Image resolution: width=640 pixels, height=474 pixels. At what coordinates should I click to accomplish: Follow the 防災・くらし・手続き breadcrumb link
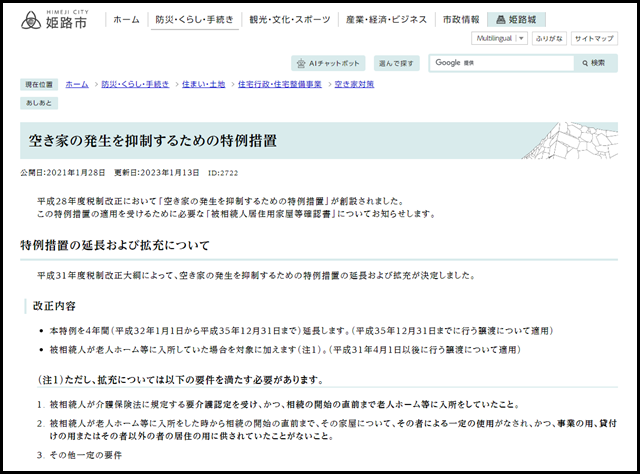135,84
